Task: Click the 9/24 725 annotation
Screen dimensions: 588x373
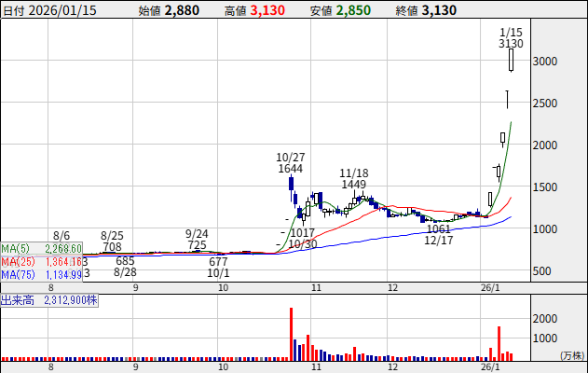Action: 197,240
